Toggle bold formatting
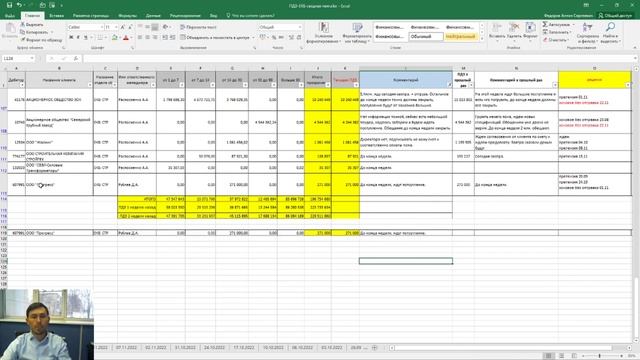 coord(71,38)
